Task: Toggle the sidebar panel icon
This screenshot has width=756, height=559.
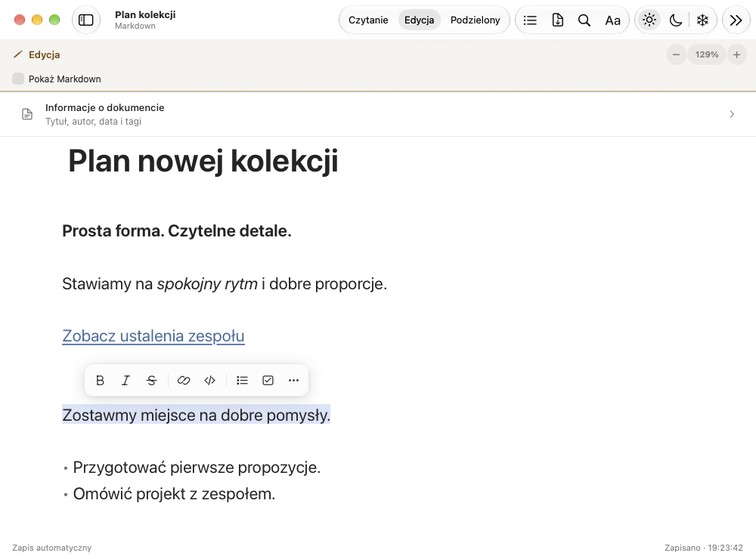Action: click(86, 20)
